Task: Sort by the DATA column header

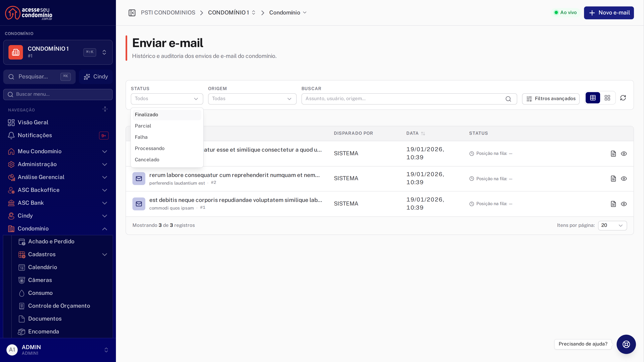Action: [x=416, y=133]
